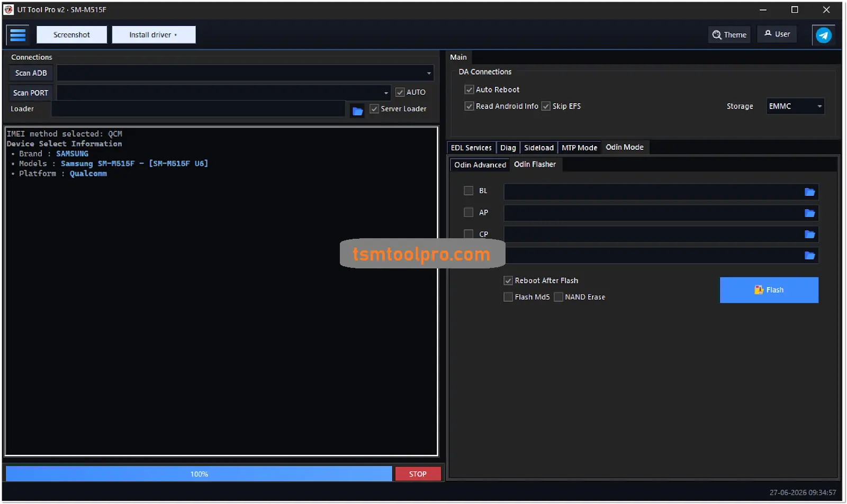Browse folder icon below the CP row

pos(809,255)
